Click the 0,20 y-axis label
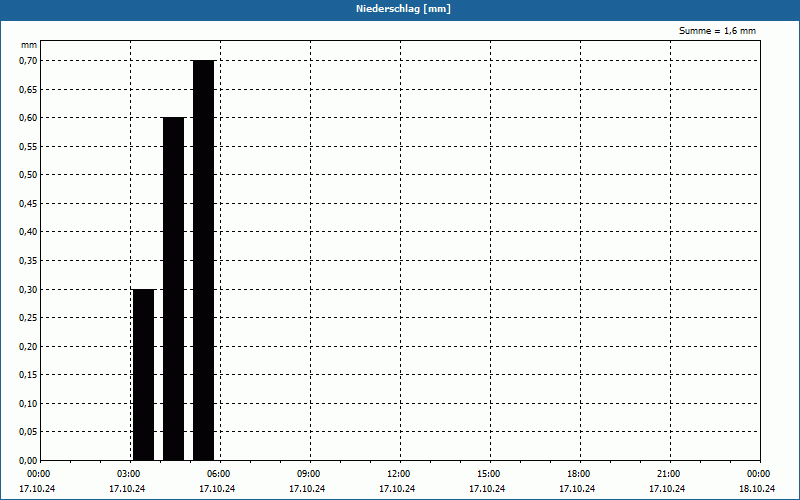800x500 pixels. pyautogui.click(x=28, y=346)
